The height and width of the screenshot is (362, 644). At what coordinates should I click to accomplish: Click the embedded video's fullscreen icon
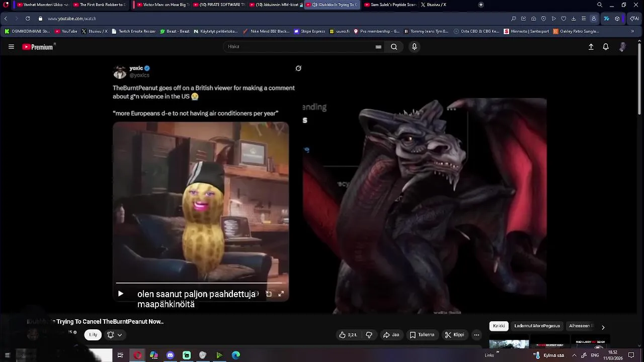click(x=281, y=294)
